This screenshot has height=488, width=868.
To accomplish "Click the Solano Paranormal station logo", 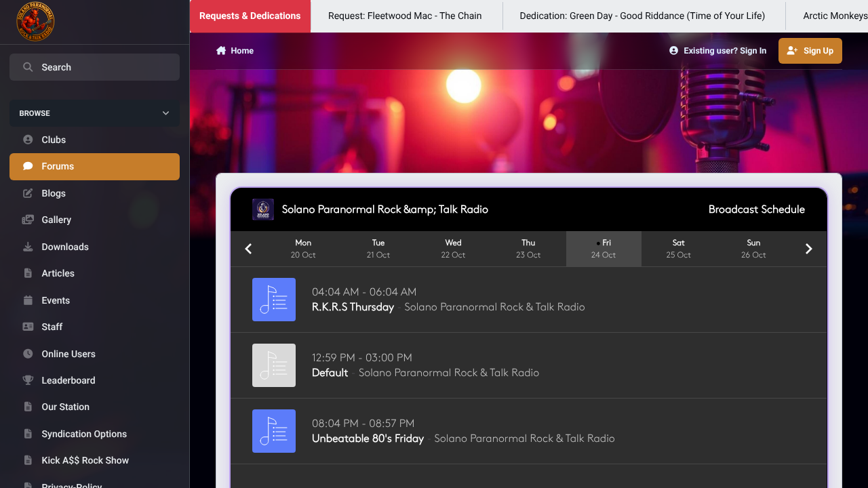I will (x=35, y=22).
